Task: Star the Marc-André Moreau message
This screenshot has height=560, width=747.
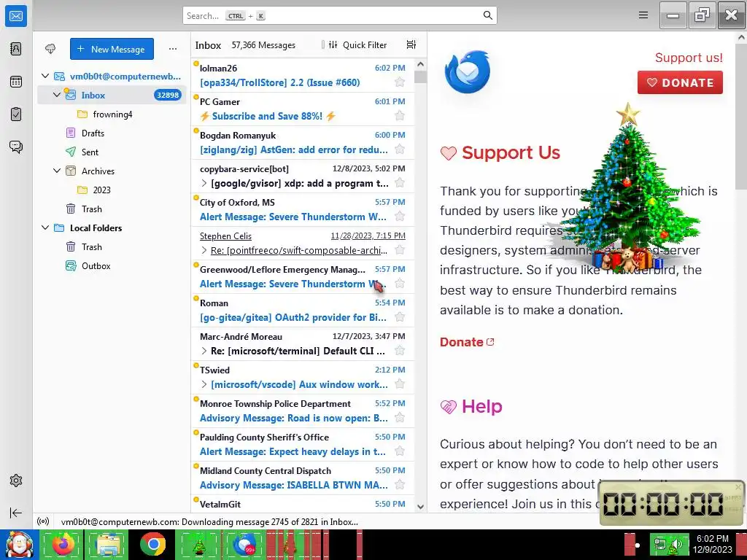Action: coord(400,351)
